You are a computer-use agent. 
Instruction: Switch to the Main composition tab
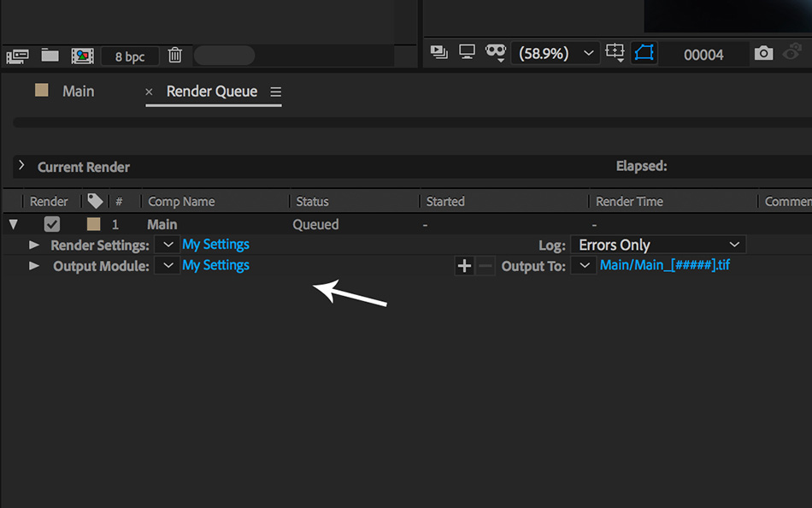(78, 92)
